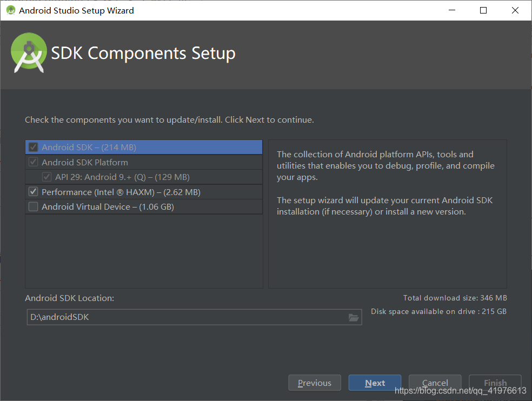Toggle API 29 Android 9.+ (Q) checkbox
The width and height of the screenshot is (532, 401).
point(47,177)
